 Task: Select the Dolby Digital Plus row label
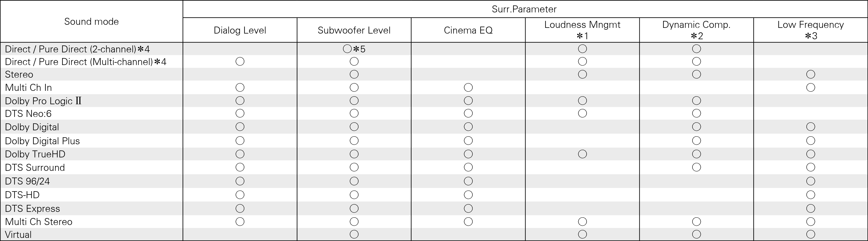43,141
